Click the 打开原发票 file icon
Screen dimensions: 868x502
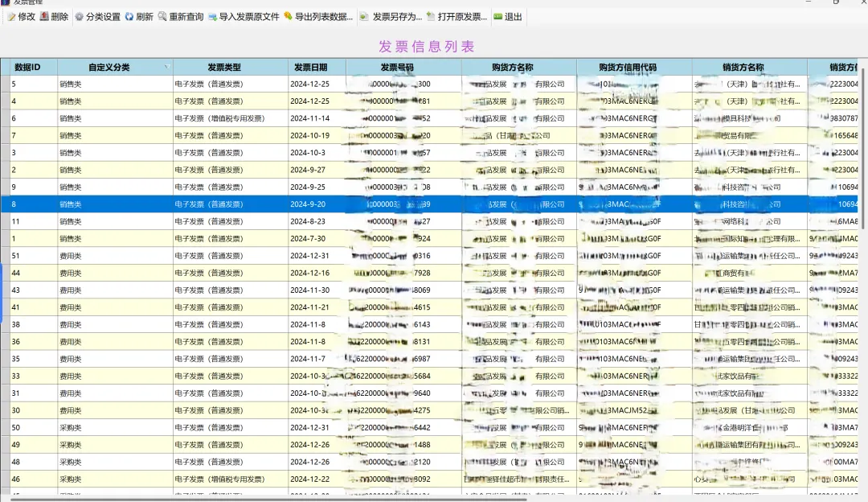point(431,17)
